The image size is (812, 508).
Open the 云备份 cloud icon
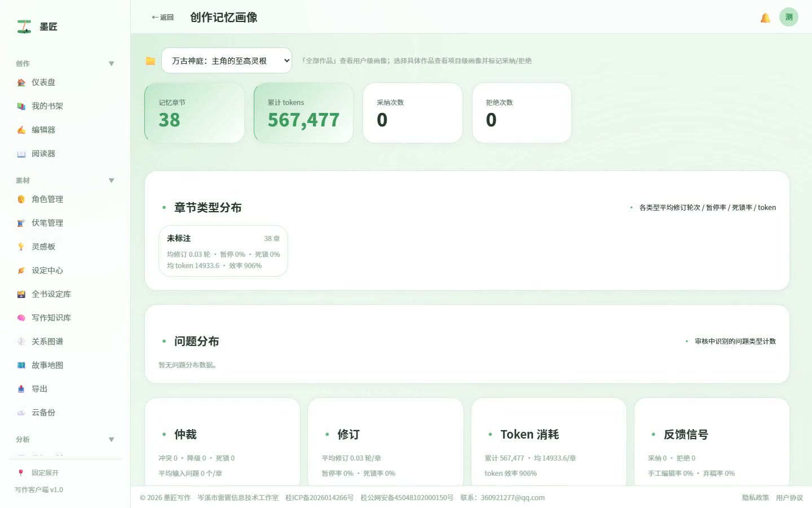tap(21, 413)
